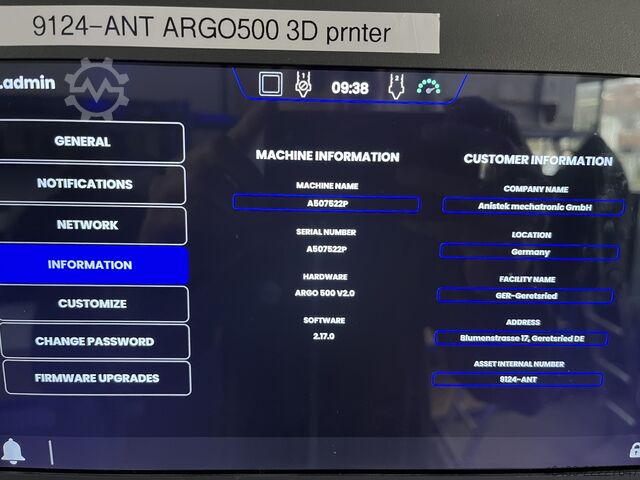640x480 pixels.
Task: Tap the Serial Number label
Action: (326, 232)
